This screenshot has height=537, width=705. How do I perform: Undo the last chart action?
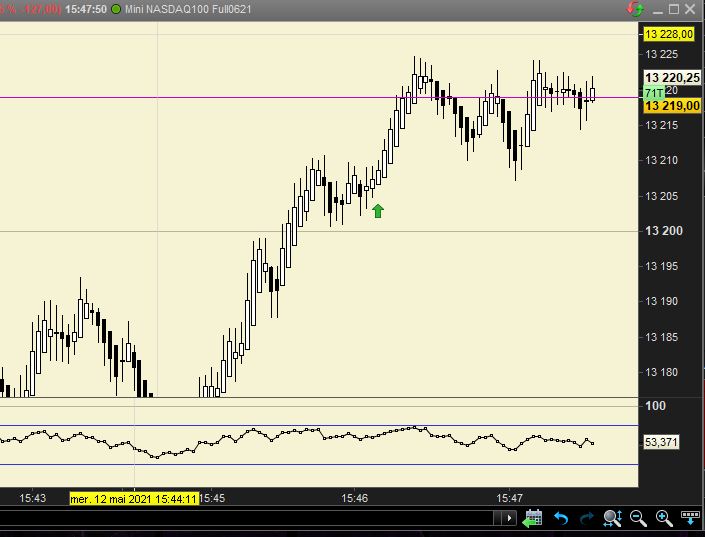point(561,519)
